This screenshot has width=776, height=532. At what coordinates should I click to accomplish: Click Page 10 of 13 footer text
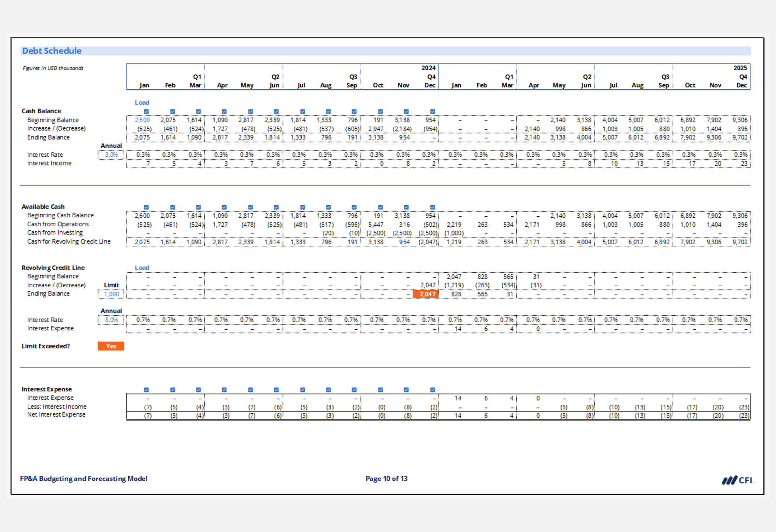coord(386,478)
